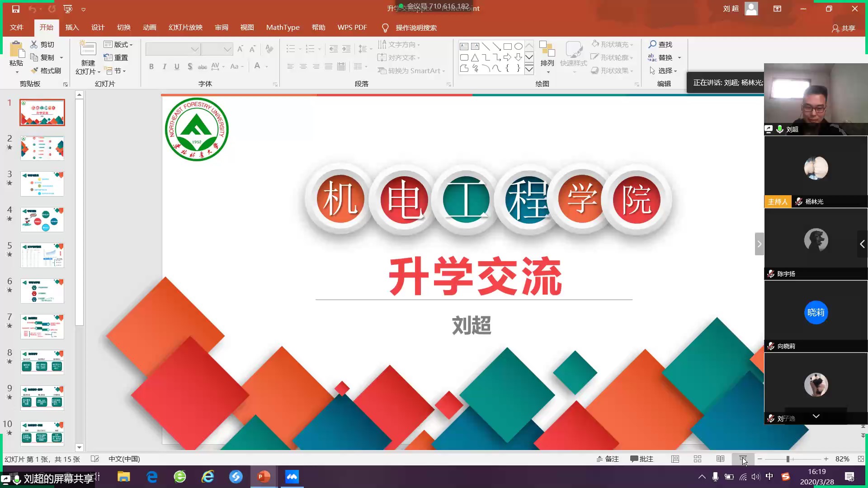This screenshot has height=488, width=868.
Task: Click the Paste icon in clipboard group
Action: pos(16,50)
